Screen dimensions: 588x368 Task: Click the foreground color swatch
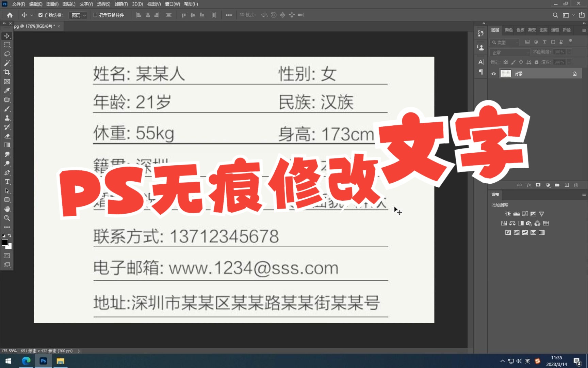(5, 243)
